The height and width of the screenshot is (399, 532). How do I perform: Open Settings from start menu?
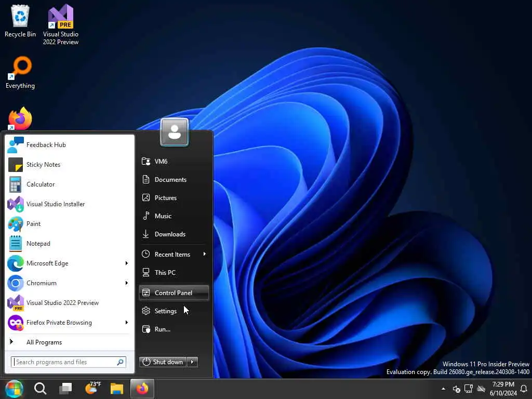[x=174, y=311]
